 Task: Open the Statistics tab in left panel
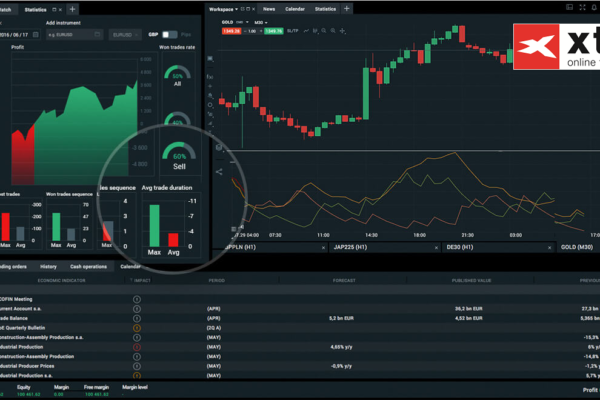(x=35, y=10)
